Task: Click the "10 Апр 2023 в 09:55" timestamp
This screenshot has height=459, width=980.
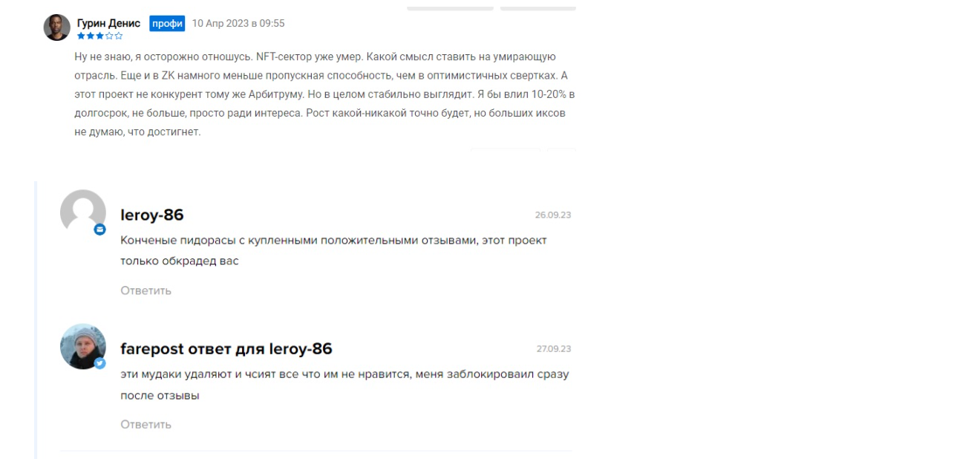Action: click(x=238, y=23)
